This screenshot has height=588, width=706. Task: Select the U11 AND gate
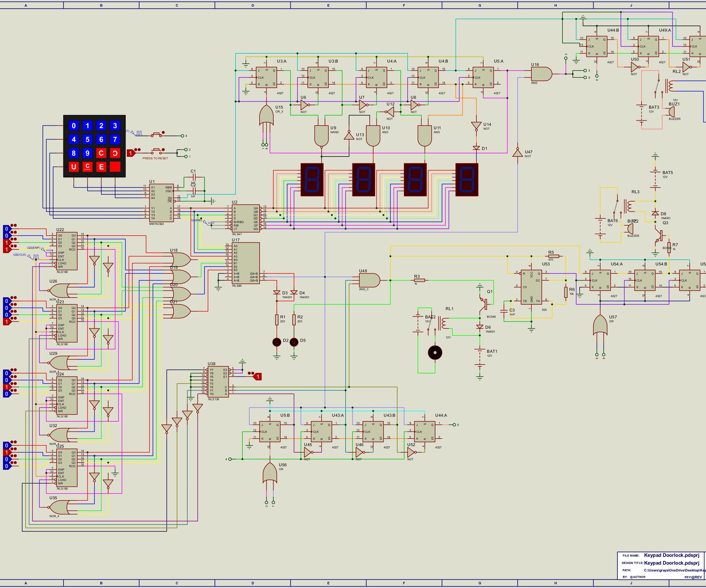click(425, 136)
